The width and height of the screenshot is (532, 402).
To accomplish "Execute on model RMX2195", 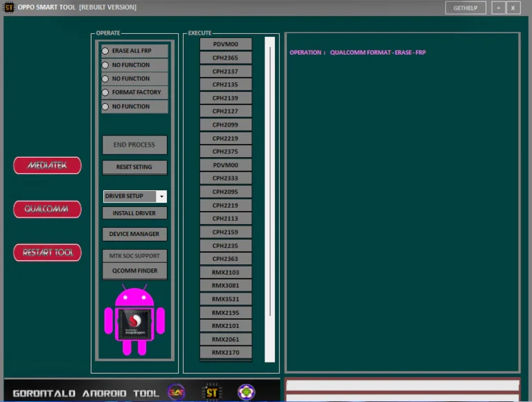I will (x=226, y=313).
